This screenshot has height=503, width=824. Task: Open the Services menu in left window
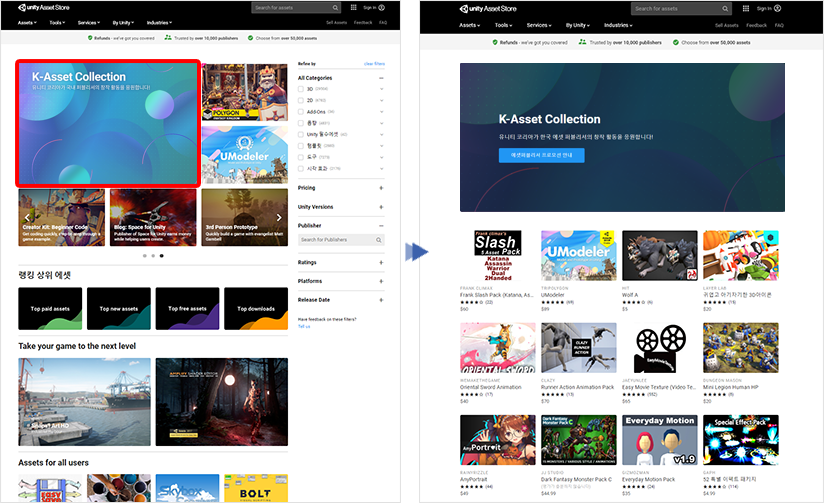pos(89,23)
